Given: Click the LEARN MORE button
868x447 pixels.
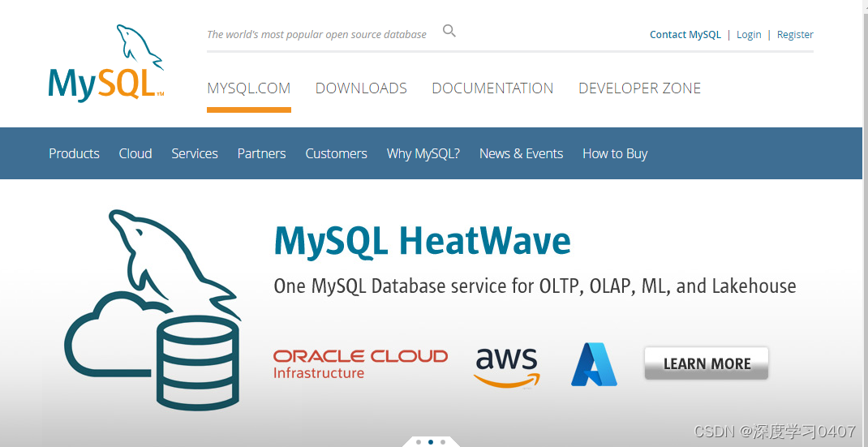Looking at the screenshot, I should click(707, 363).
